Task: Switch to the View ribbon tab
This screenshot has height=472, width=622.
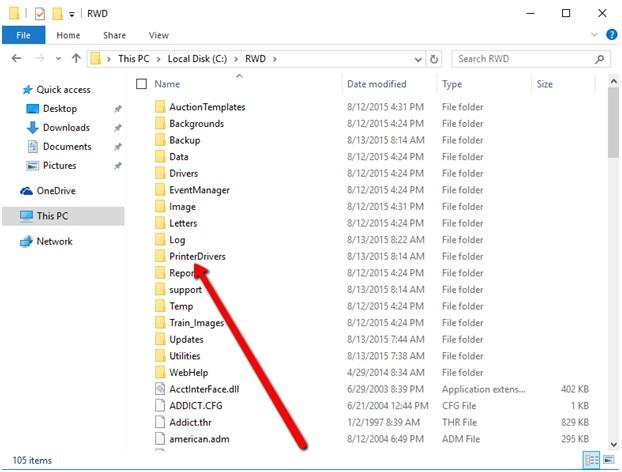Action: (x=159, y=35)
